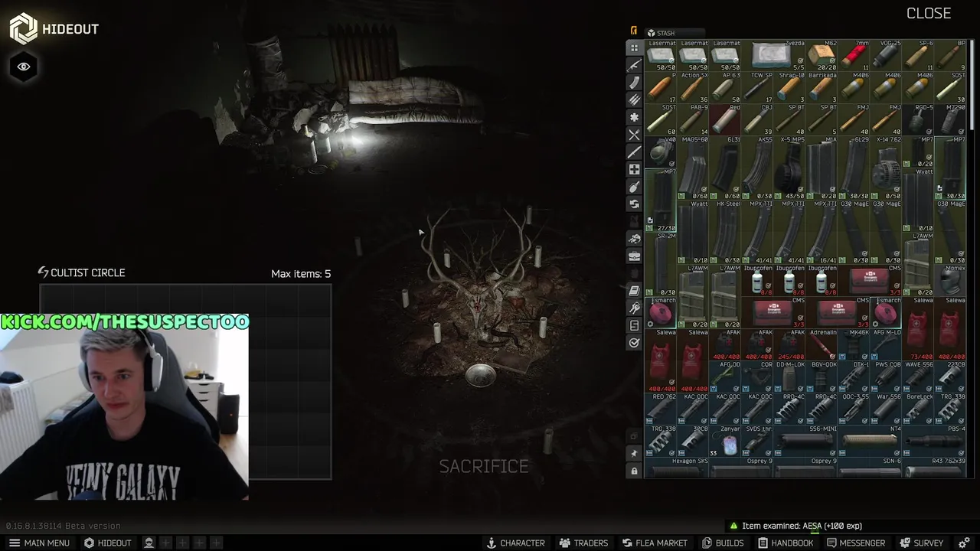Click the SACRIFICE button

coord(484,466)
